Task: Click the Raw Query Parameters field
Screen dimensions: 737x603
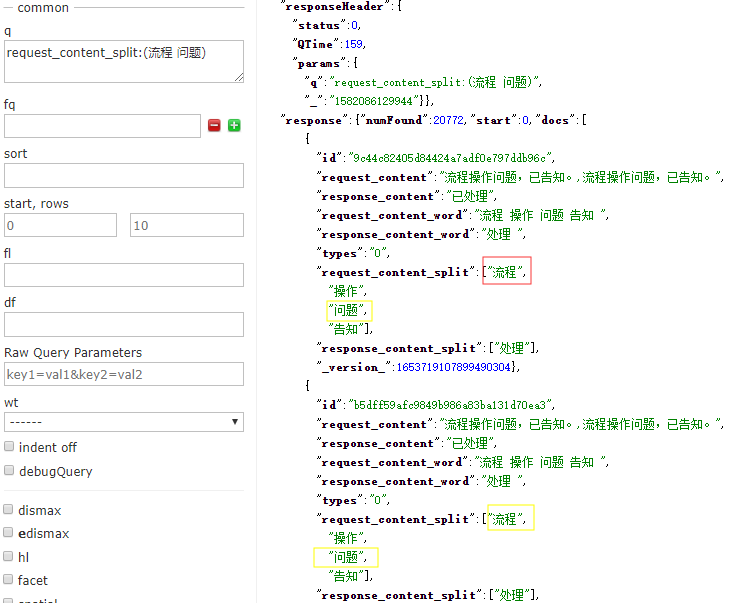Action: click(124, 374)
